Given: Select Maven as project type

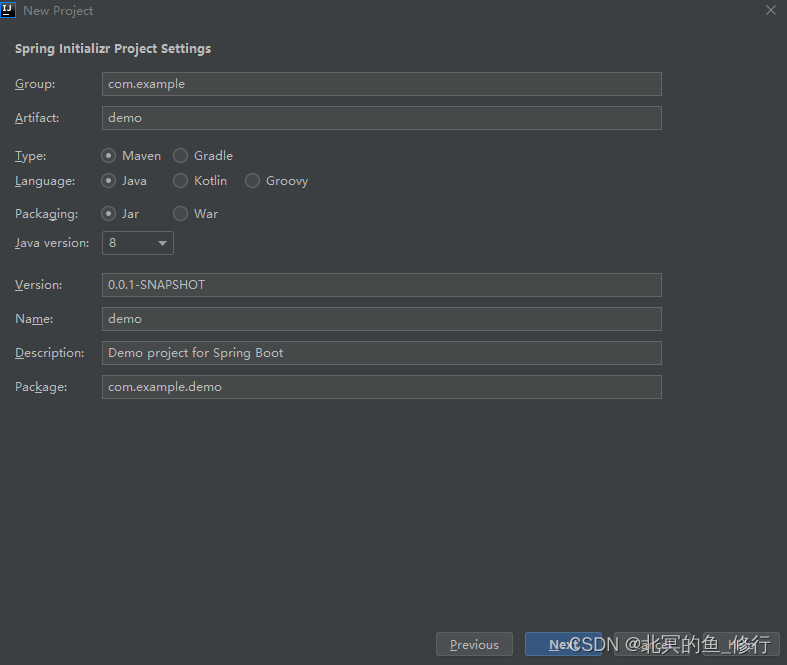Looking at the screenshot, I should pyautogui.click(x=131, y=156).
